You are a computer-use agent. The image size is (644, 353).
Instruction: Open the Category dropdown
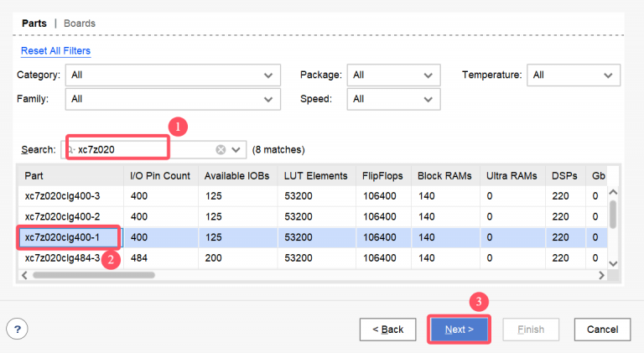pyautogui.click(x=173, y=75)
